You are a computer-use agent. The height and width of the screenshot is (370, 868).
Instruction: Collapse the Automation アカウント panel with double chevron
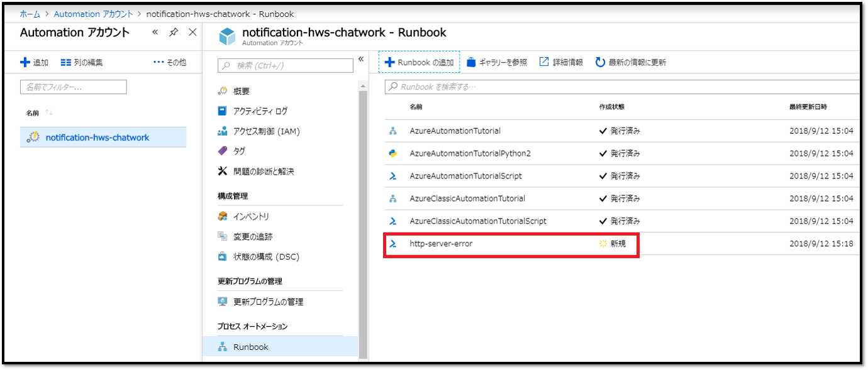(155, 32)
